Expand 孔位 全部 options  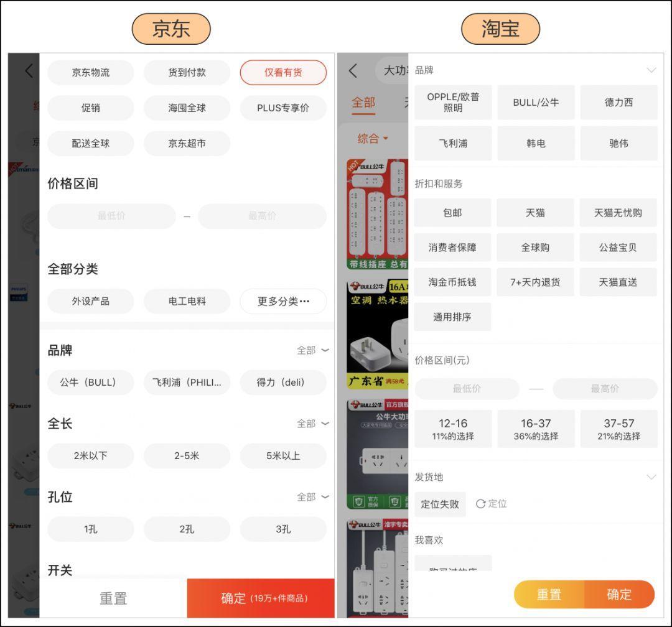(x=312, y=497)
